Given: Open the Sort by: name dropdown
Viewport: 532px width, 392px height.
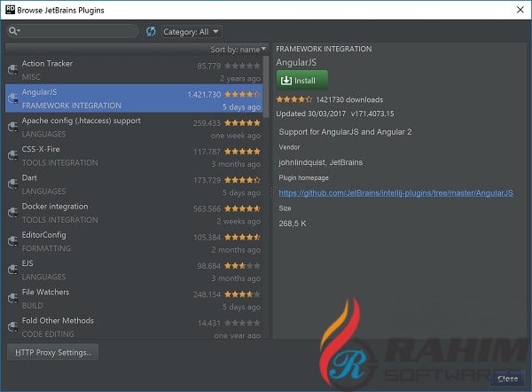Looking at the screenshot, I should tap(239, 50).
